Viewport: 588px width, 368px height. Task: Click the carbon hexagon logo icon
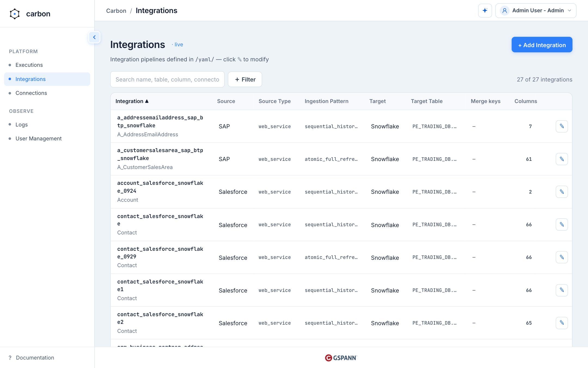point(15,14)
